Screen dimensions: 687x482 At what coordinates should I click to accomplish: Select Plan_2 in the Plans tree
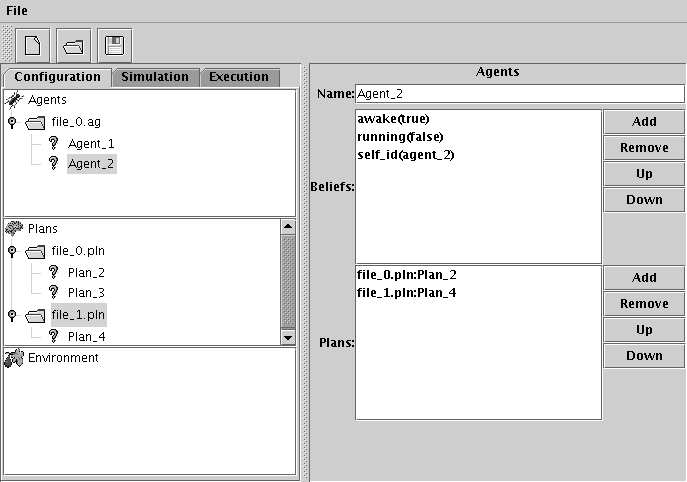87,272
